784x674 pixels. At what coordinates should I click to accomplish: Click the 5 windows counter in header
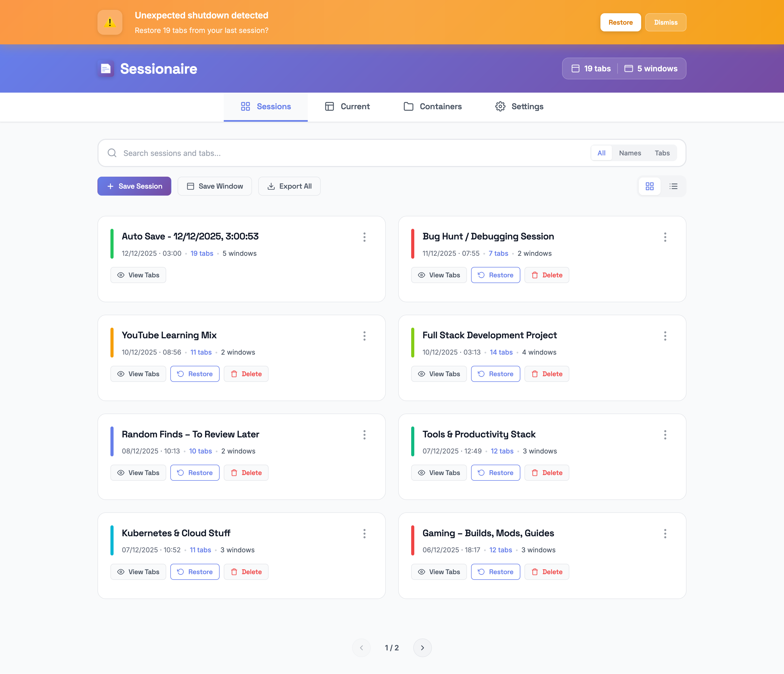[x=651, y=68]
